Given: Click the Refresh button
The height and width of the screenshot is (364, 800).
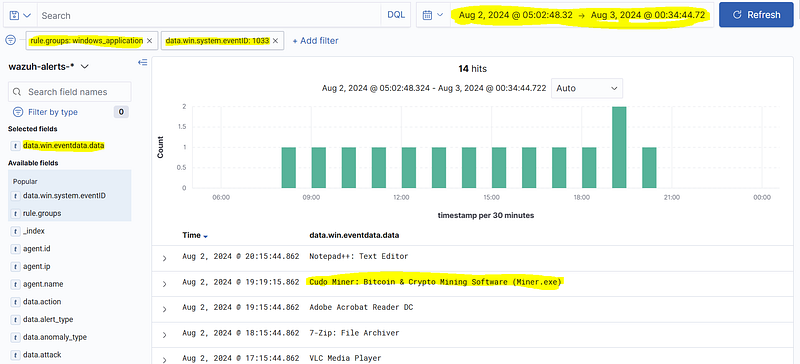Looking at the screenshot, I should coord(756,15).
